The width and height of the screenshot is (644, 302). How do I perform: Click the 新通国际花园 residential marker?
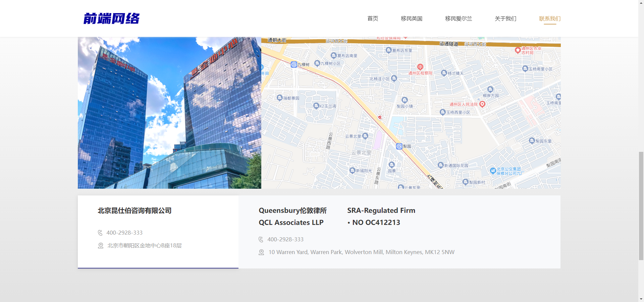[x=441, y=165]
